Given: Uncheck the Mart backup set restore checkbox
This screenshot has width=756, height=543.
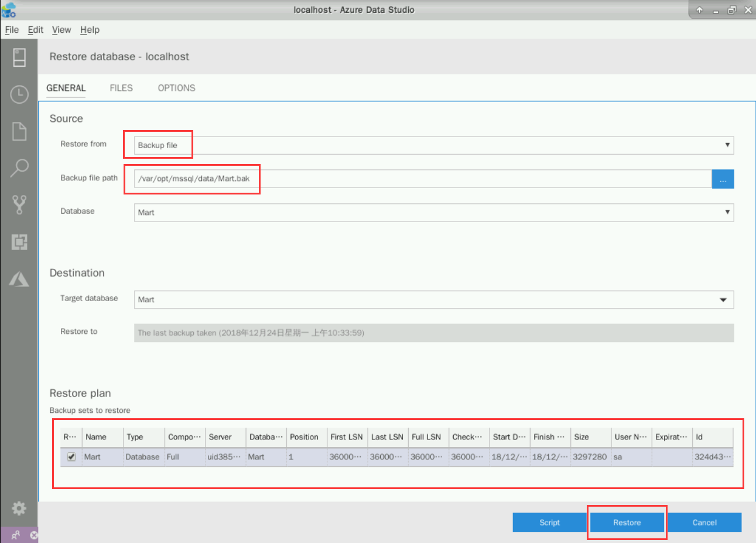Looking at the screenshot, I should coord(71,457).
